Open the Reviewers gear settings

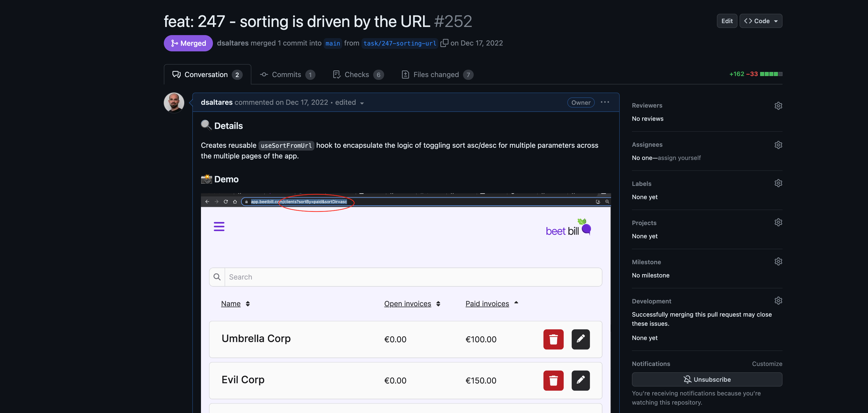778,106
